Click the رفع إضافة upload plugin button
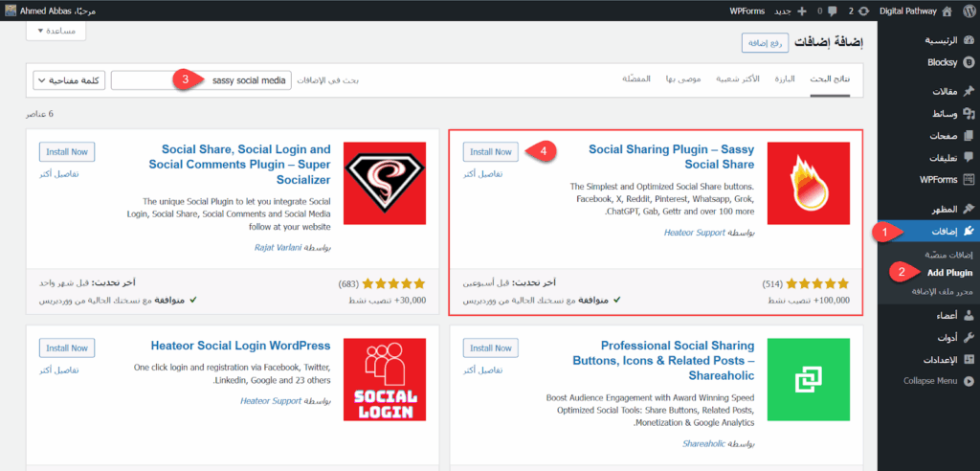The image size is (980, 471). pyautogui.click(x=765, y=42)
